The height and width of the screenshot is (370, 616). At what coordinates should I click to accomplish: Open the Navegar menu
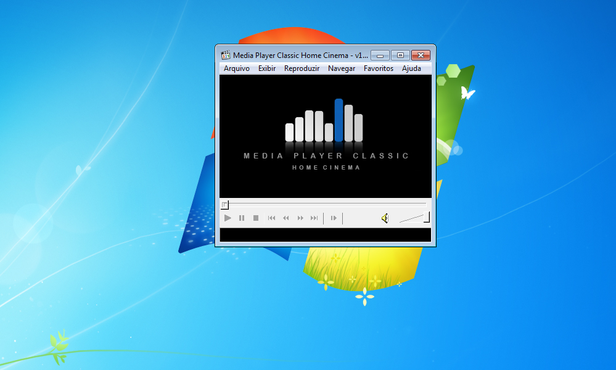(x=341, y=68)
